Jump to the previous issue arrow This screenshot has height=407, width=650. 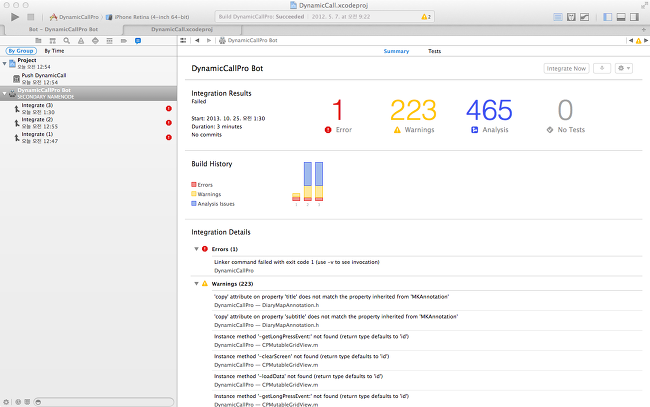(631, 41)
